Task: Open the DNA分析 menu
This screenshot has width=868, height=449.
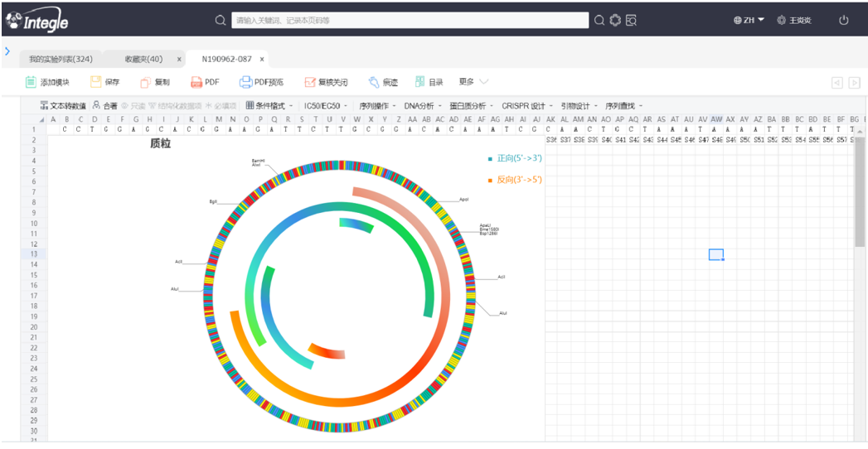Action: pyautogui.click(x=423, y=106)
